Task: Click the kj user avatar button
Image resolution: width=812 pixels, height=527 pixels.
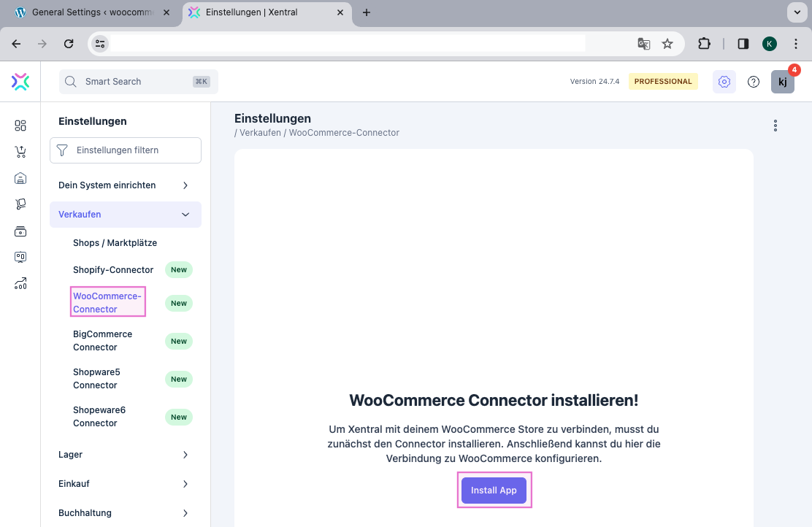Action: tap(782, 82)
